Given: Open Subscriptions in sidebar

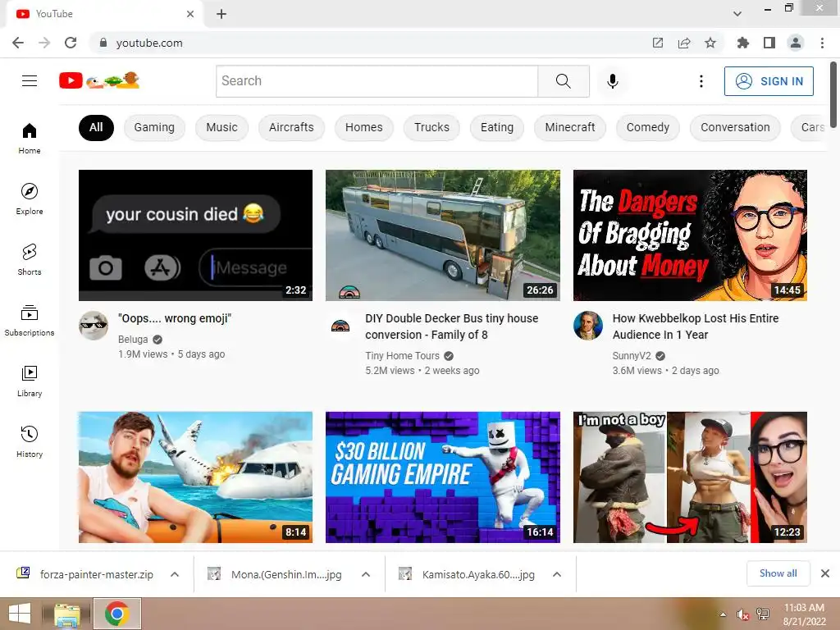Looking at the screenshot, I should pyautogui.click(x=30, y=321).
